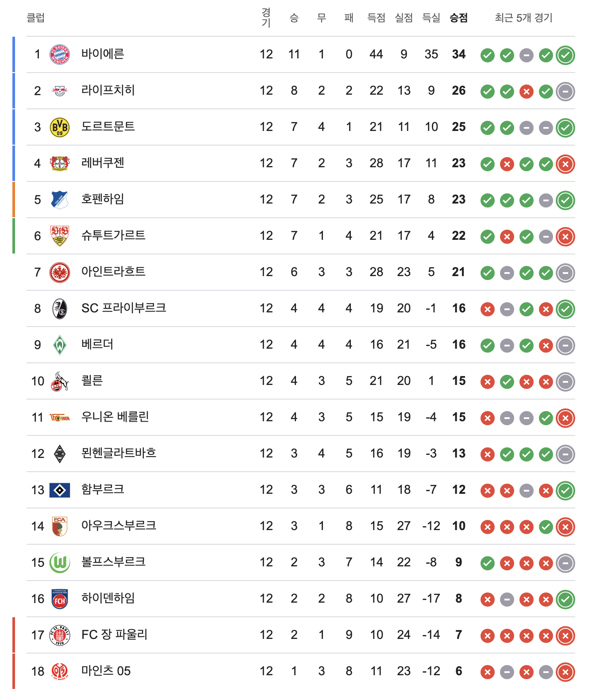Viewport: 596px width, 700px height.
Task: Open the 호펜하임 team link
Action: (x=103, y=199)
